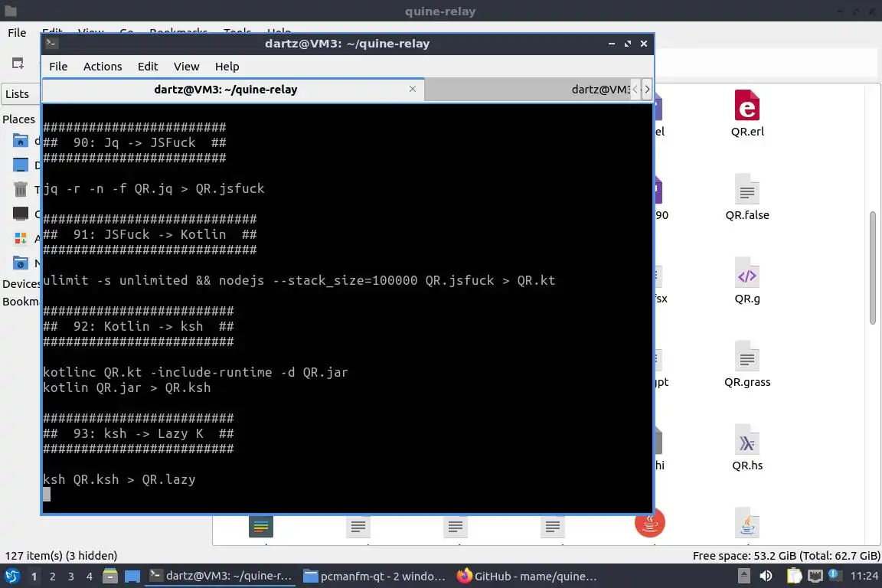882x588 pixels.
Task: Click the file manager vertical scrollbar
Action: coord(873,268)
